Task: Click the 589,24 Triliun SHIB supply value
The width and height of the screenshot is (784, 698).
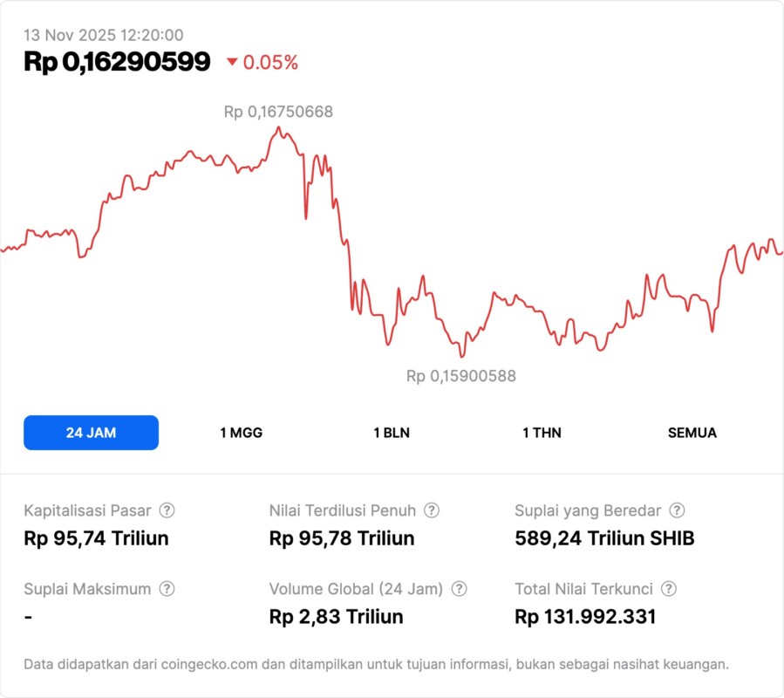Action: (604, 538)
